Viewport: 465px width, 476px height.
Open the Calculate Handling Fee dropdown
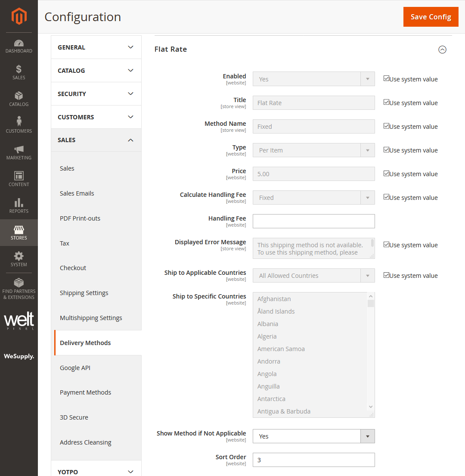313,198
